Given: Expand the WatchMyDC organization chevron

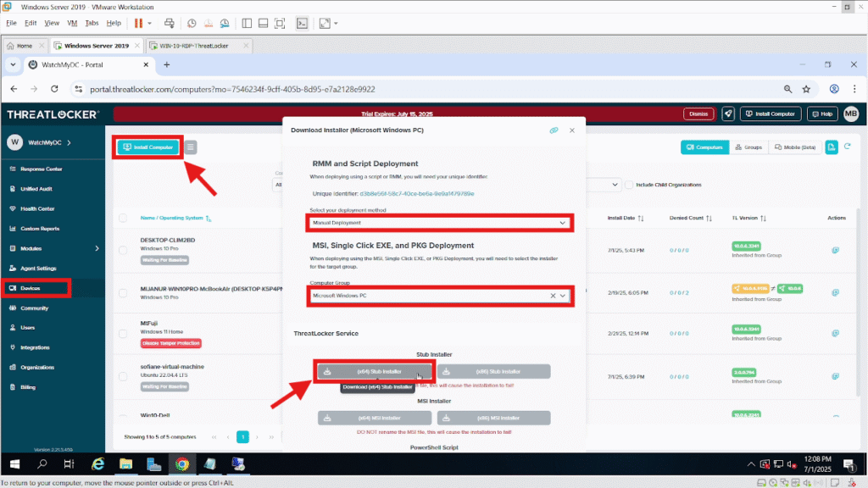Looking at the screenshot, I should pos(70,142).
